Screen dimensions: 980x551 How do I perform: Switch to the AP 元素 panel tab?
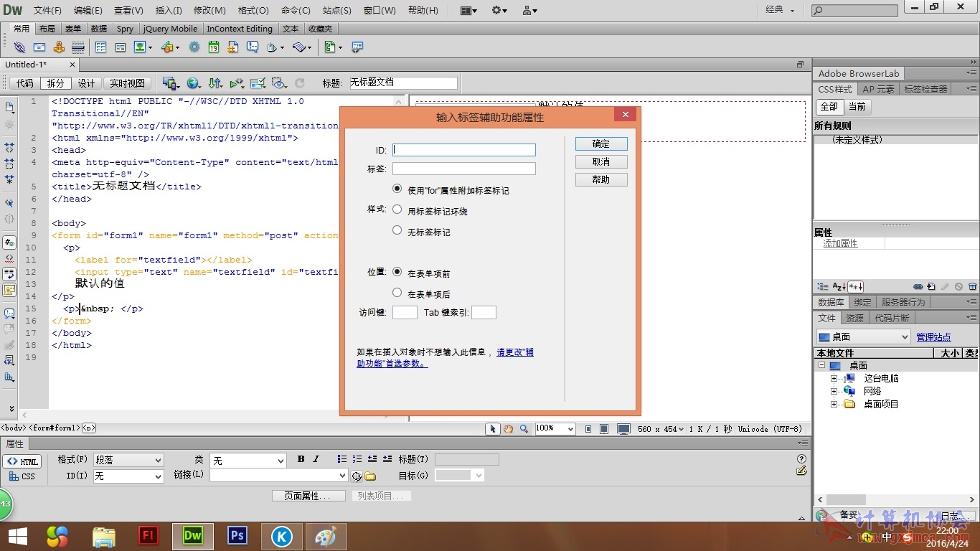pyautogui.click(x=878, y=89)
